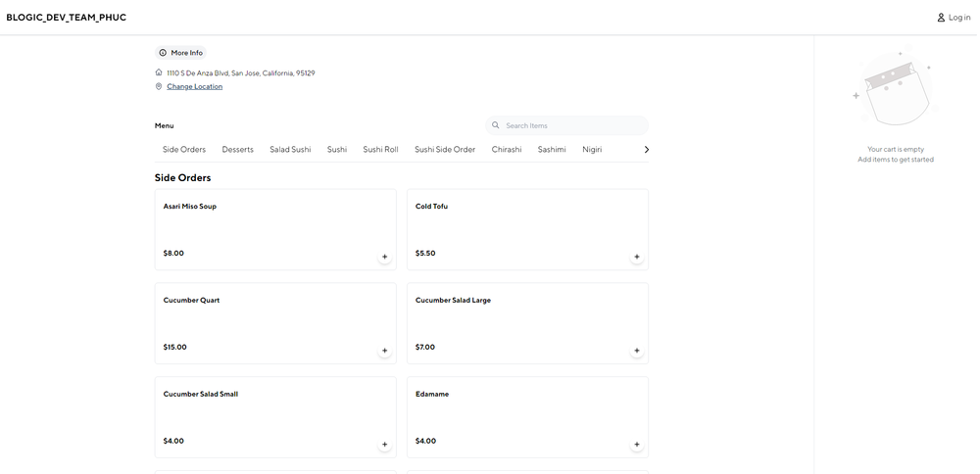The image size is (980, 474).
Task: Click the Side Orders section heading
Action: click(183, 178)
